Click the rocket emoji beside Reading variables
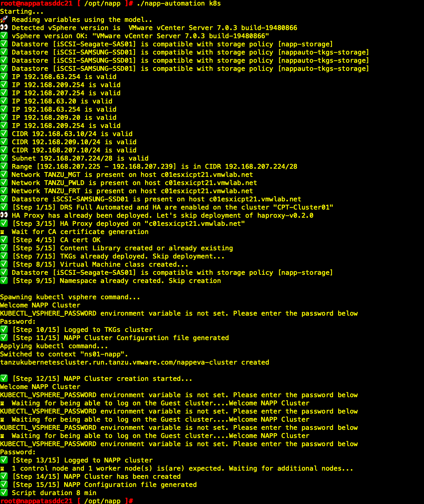Screen dimensions: 424x504 [x=4, y=20]
